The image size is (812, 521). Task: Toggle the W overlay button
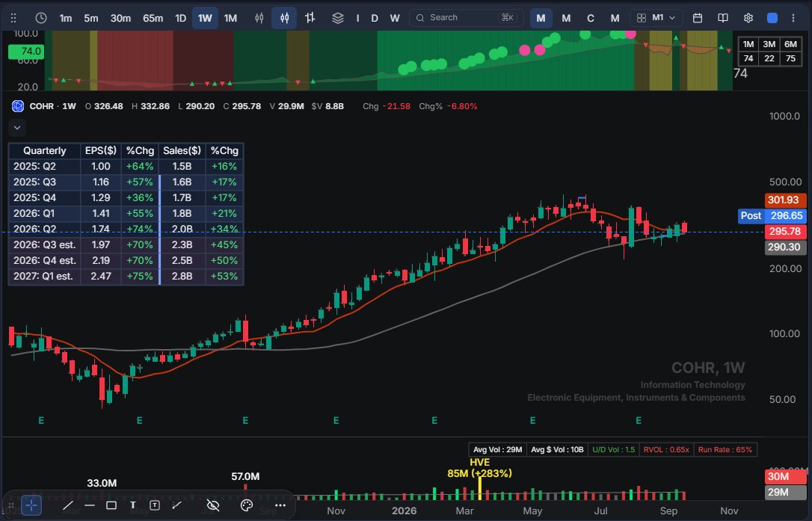(395, 18)
